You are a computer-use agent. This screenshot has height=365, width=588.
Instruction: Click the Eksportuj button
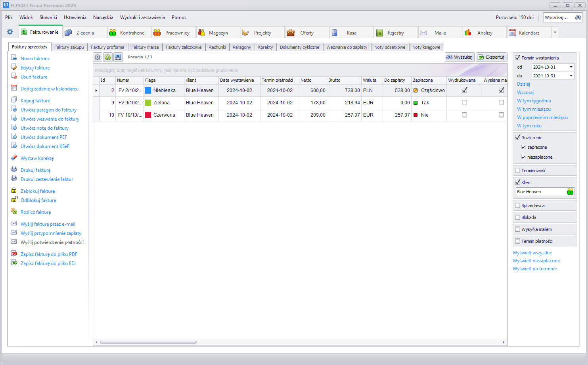491,57
